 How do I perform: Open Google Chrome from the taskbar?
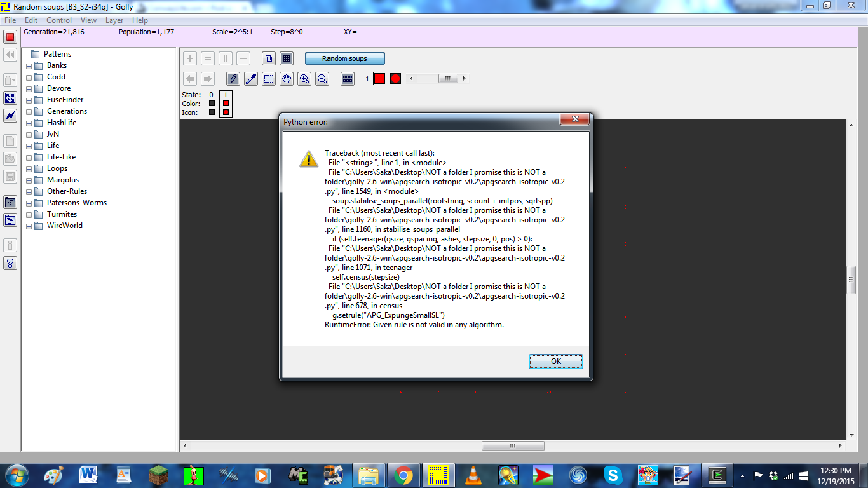point(403,475)
